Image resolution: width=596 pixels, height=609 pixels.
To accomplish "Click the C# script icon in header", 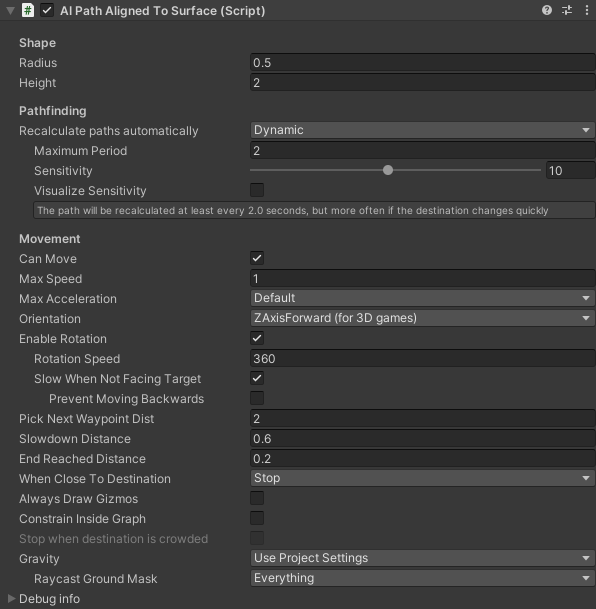I will pyautogui.click(x=28, y=10).
